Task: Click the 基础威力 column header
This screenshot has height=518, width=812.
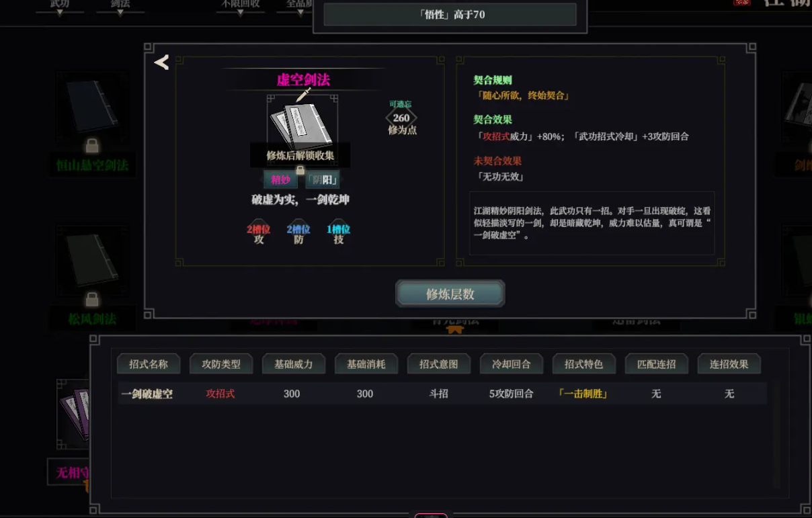Action: coord(294,364)
